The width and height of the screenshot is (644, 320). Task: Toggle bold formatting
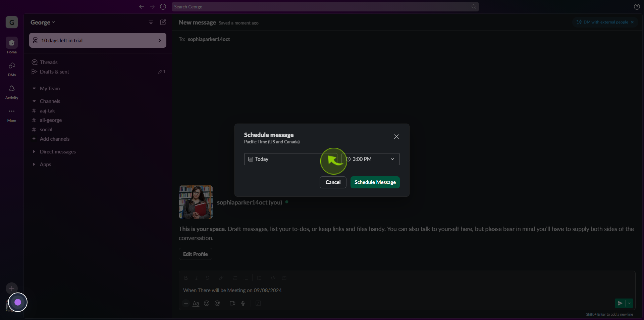coord(186,278)
